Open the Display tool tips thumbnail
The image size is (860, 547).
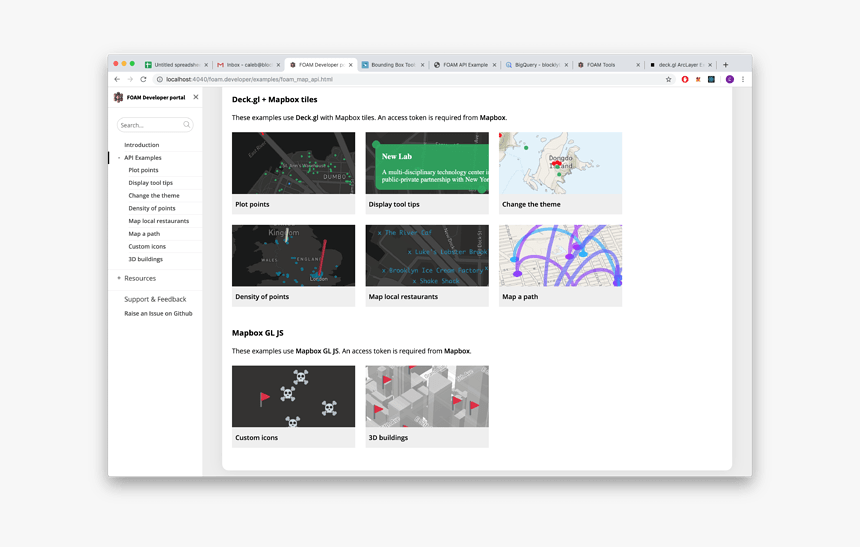pyautogui.click(x=427, y=163)
